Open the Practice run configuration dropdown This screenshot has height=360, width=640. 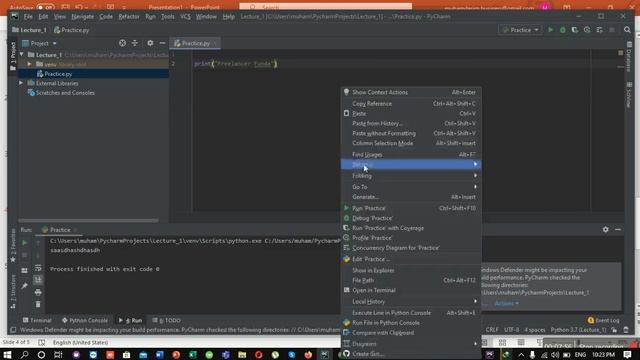pyautogui.click(x=520, y=30)
